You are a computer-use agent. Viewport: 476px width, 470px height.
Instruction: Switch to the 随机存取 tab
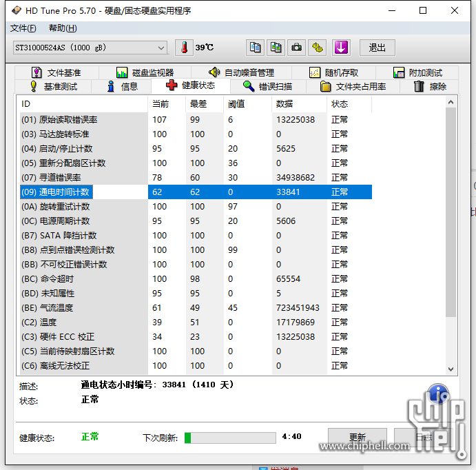[x=333, y=72]
